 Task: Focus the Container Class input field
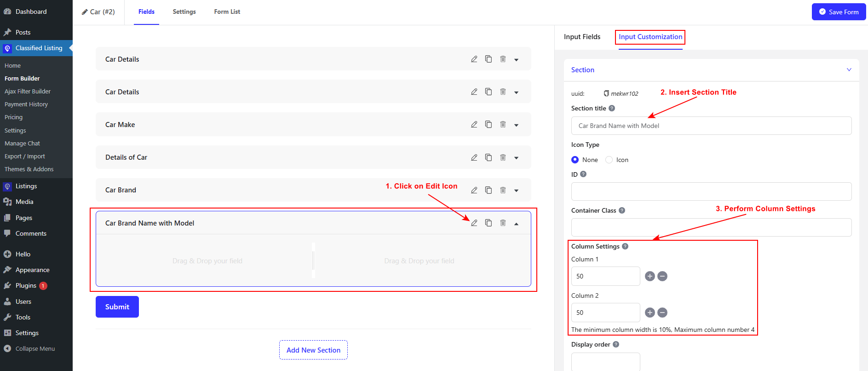point(712,227)
